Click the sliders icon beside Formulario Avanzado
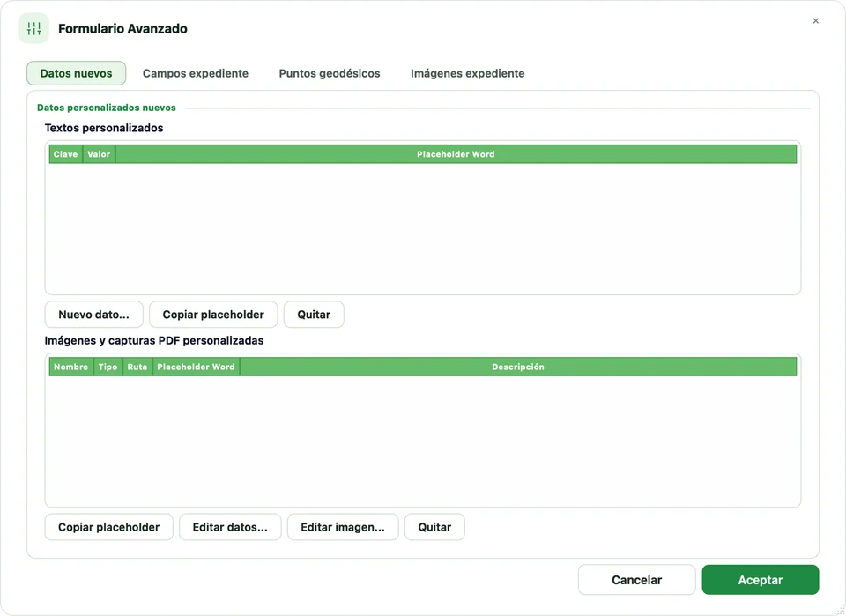Screen dimensions: 846x616 coord(33,28)
